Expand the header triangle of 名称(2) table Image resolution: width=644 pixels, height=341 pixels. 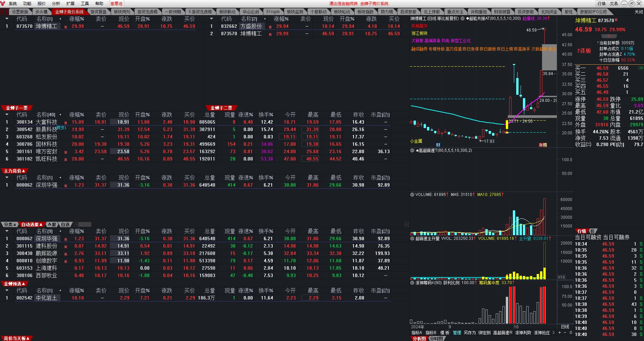point(211,19)
